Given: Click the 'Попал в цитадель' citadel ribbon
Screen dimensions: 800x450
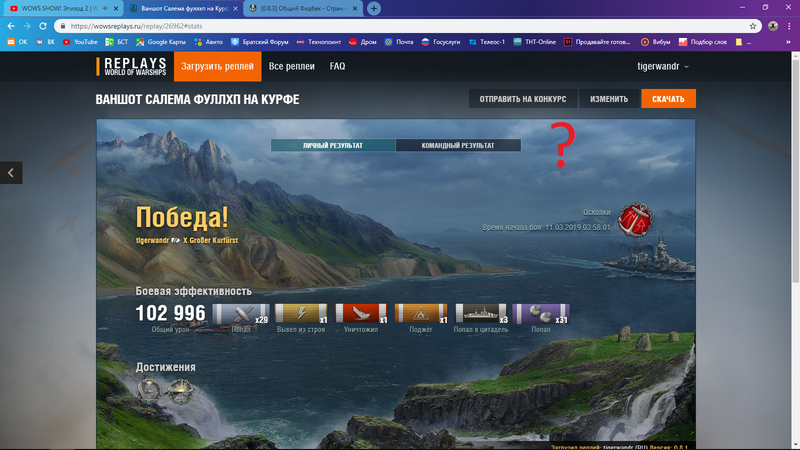Looking at the screenshot, I should (x=482, y=315).
